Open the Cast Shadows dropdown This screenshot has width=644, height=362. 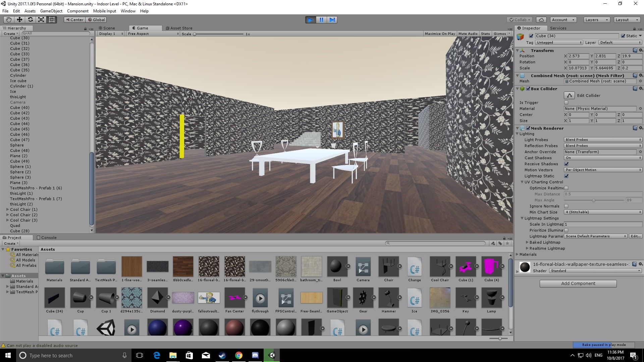point(602,158)
